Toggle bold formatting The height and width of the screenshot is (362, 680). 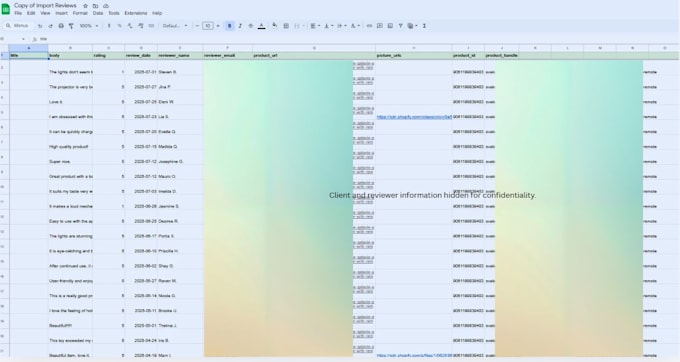coord(229,26)
